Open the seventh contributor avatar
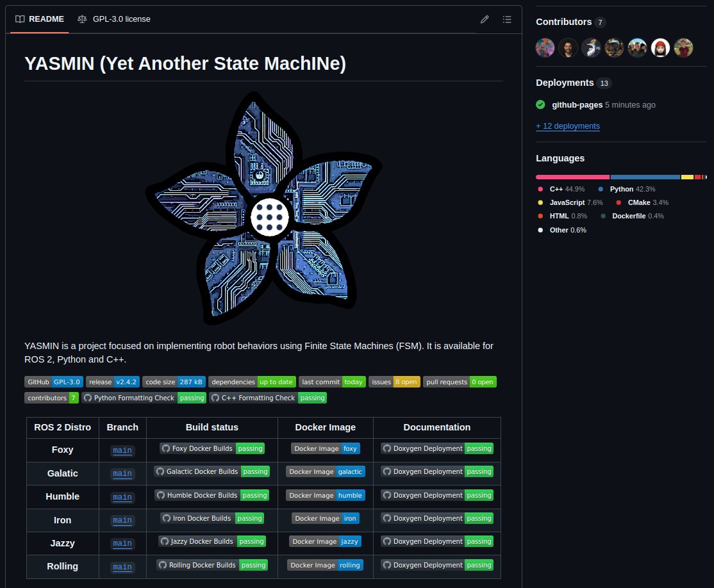 (683, 47)
